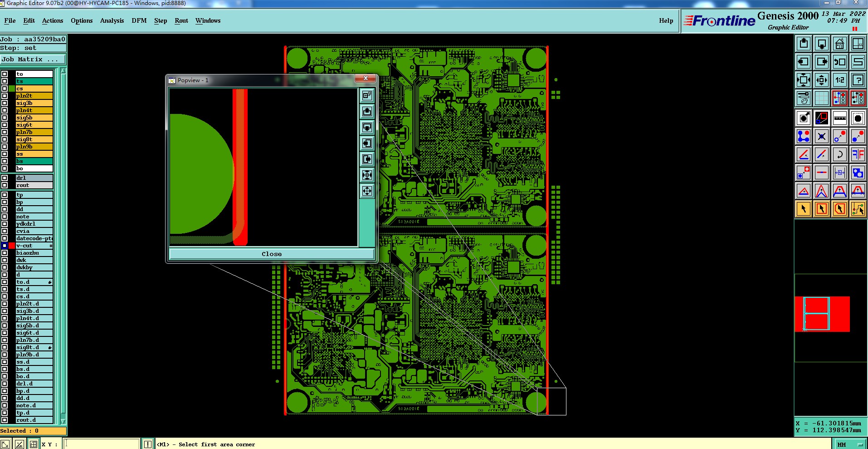868x449 pixels.
Task: Toggle checkbox for the 'note' layer
Action: [x=5, y=217]
